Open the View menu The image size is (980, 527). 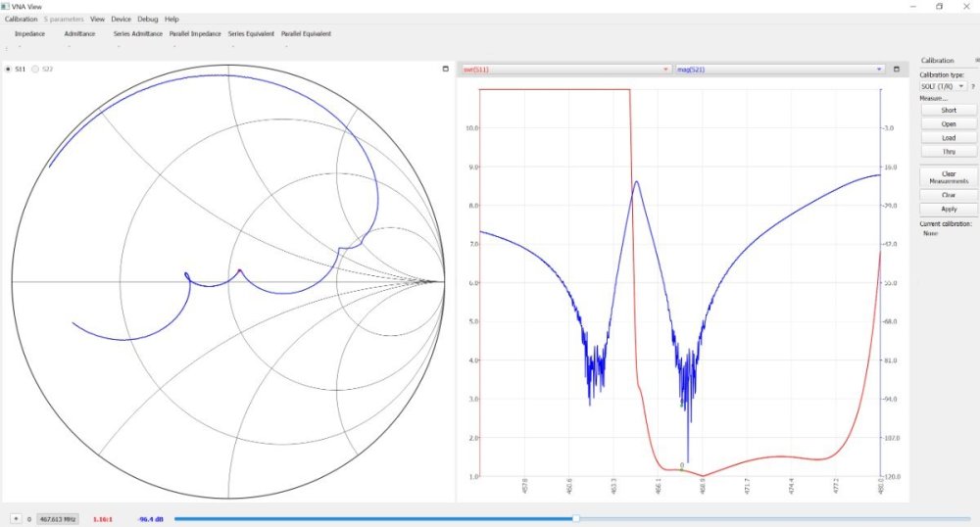coord(96,19)
